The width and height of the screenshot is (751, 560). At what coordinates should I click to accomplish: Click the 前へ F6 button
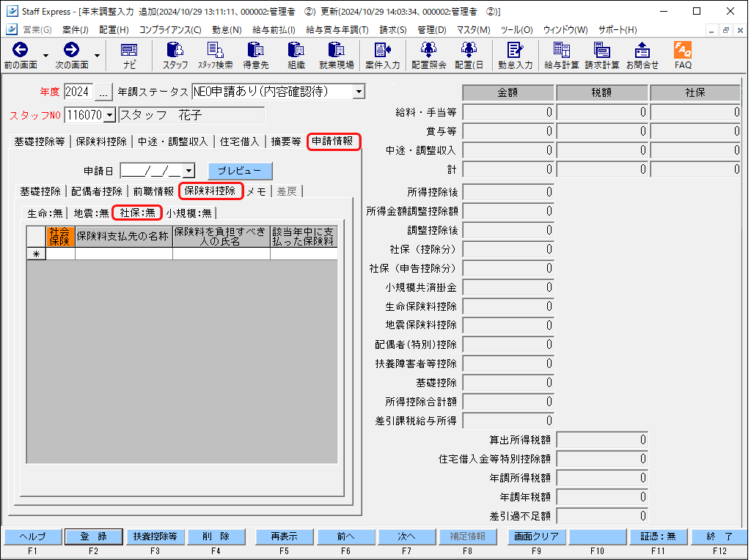tap(346, 537)
